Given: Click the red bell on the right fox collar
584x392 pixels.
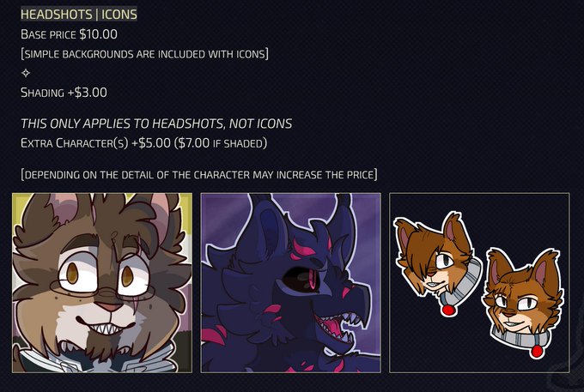Looking at the screenshot, I should [536, 351].
